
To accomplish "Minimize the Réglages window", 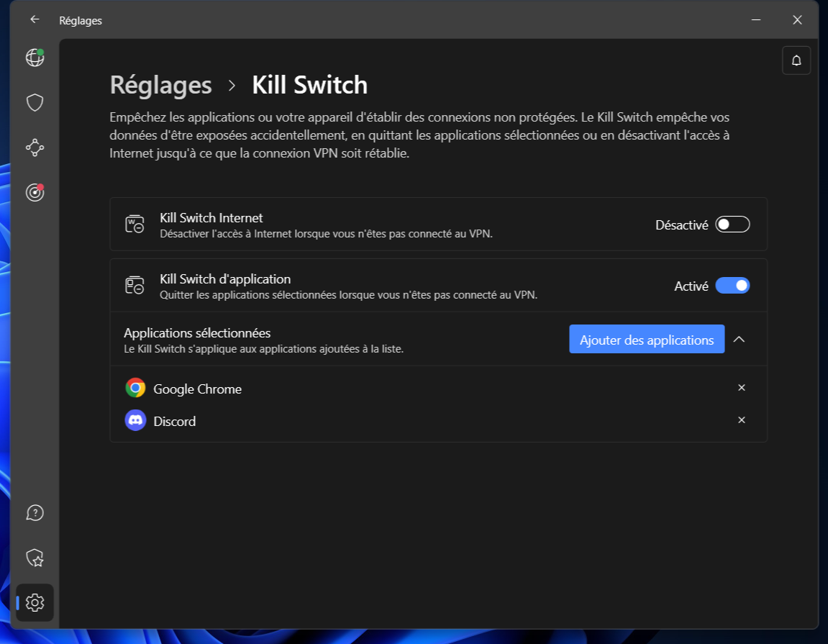I will pos(756,19).
